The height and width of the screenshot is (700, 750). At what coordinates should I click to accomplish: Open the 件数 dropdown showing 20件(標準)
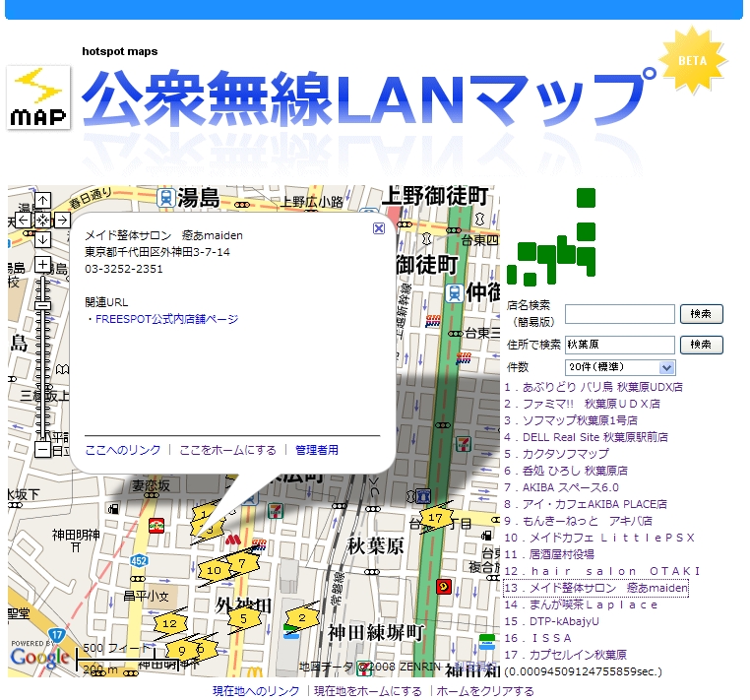[620, 367]
